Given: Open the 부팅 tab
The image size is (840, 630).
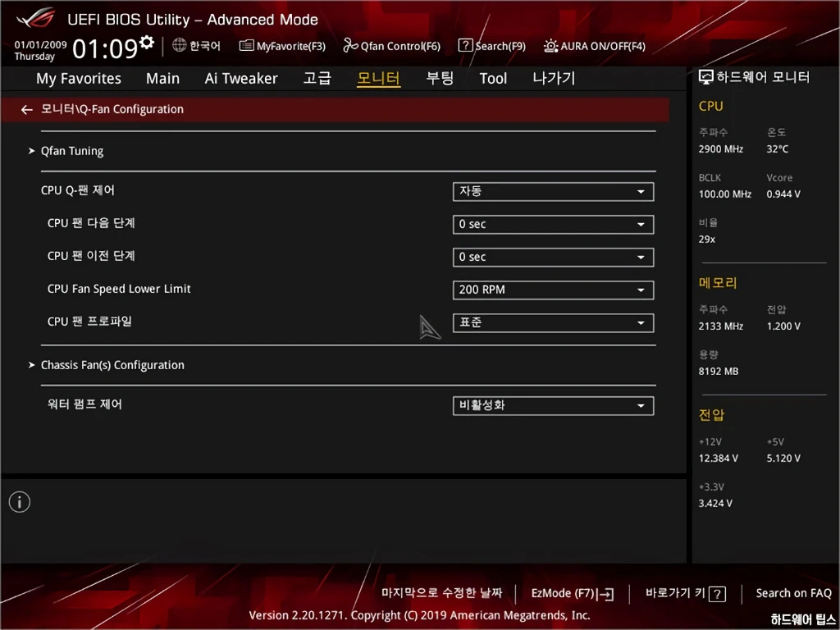Looking at the screenshot, I should [440, 78].
